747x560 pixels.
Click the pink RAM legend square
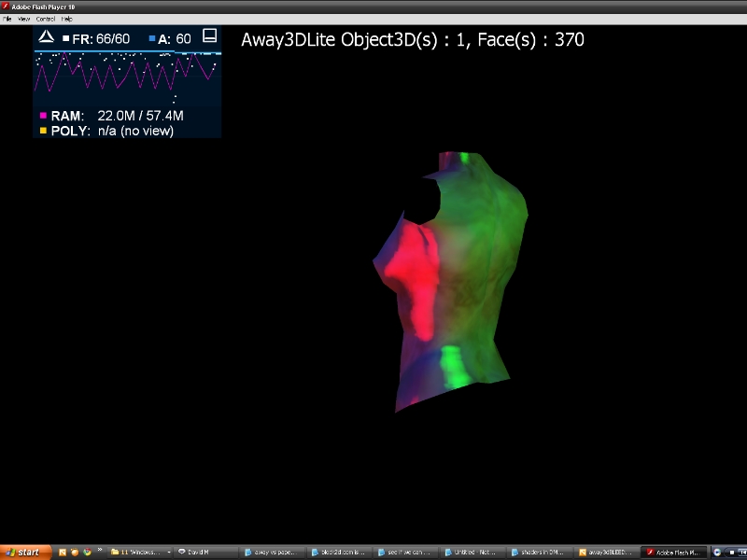click(43, 116)
